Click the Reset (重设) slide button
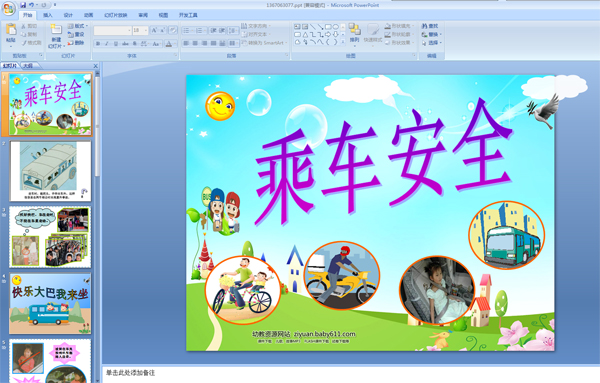 76,34
